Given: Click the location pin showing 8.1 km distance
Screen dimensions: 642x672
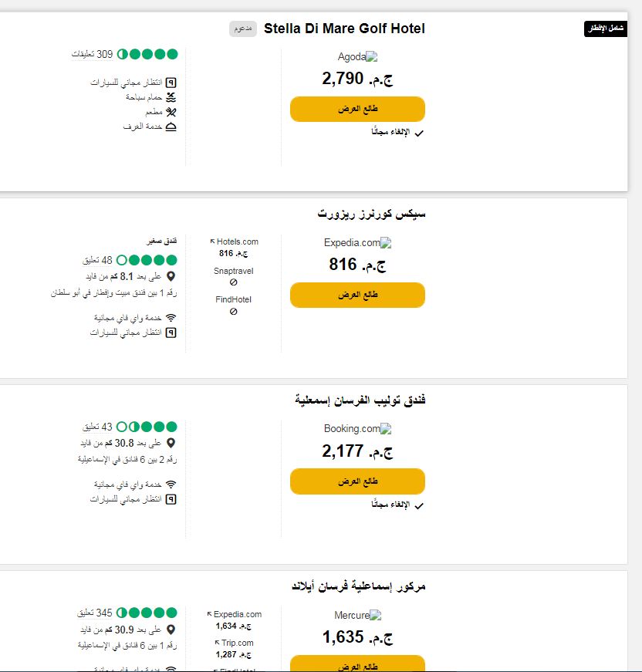Looking at the screenshot, I should [171, 276].
